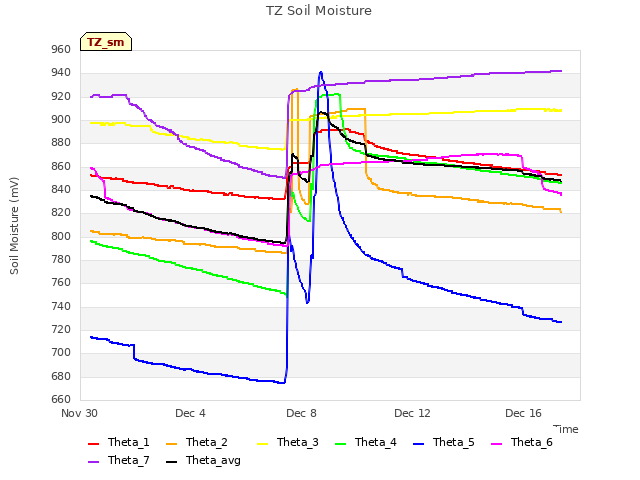This screenshot has width=640, height=480.
Task: Click the black Theta_avg legend color marker
Action: pyautogui.click(x=171, y=462)
